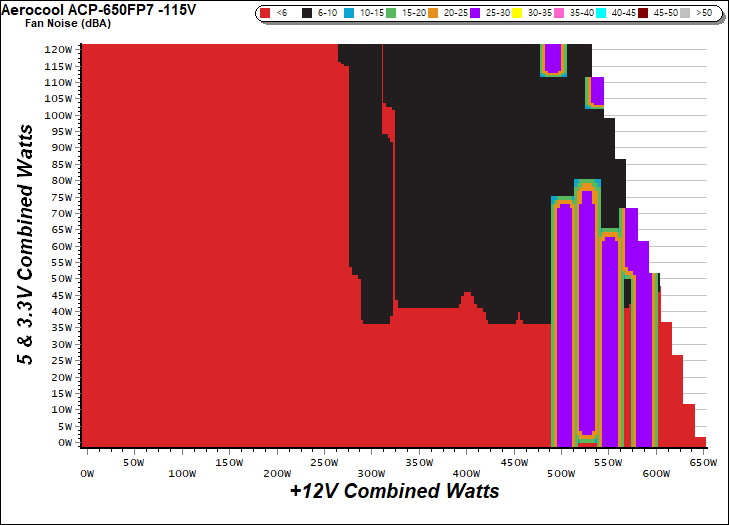Click the 650W label on the horizontal axis

(704, 462)
